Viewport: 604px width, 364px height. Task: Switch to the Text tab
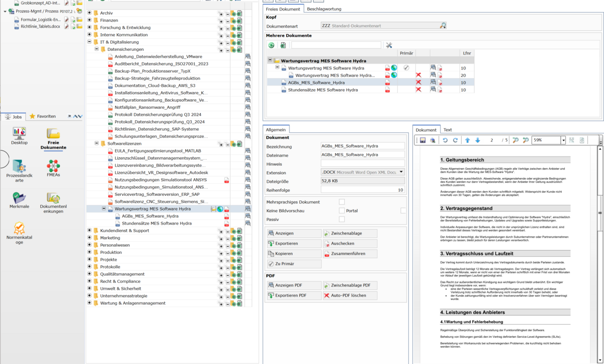447,130
